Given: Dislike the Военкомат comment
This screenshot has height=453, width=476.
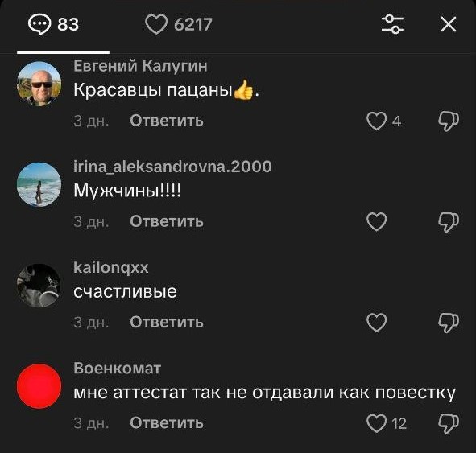Looking at the screenshot, I should (x=449, y=423).
